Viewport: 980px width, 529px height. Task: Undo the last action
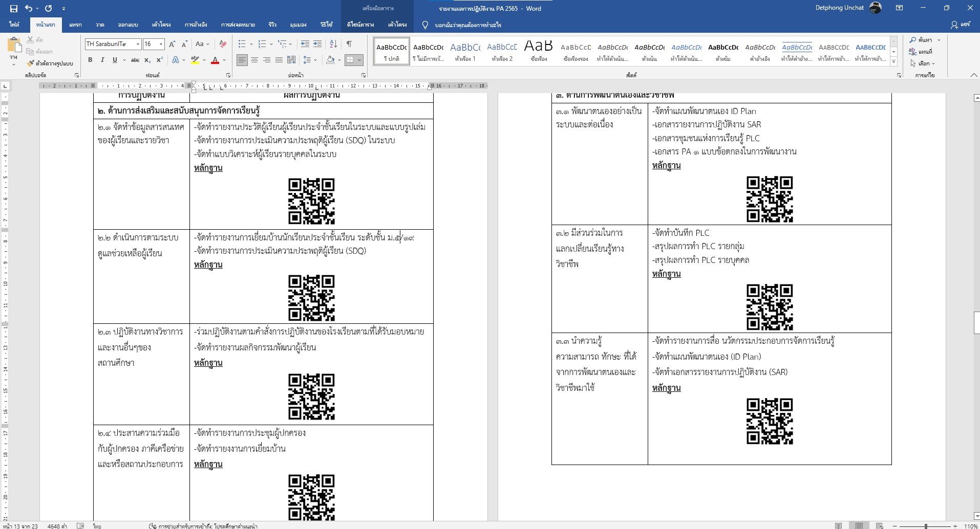[x=29, y=8]
